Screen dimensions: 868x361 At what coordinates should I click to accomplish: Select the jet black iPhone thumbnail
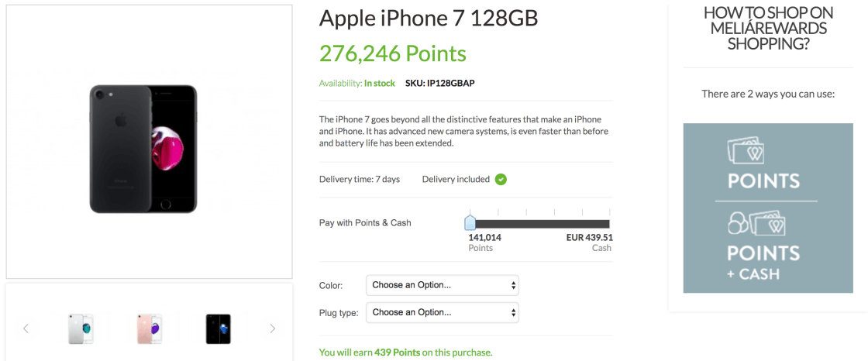pyautogui.click(x=218, y=328)
